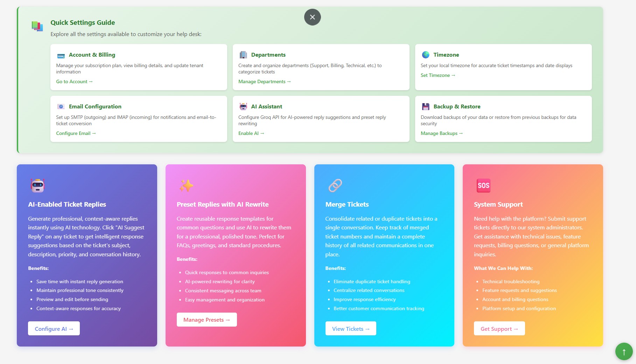636x364 pixels.
Task: Click the building icon next to Departments
Action: coord(243,55)
